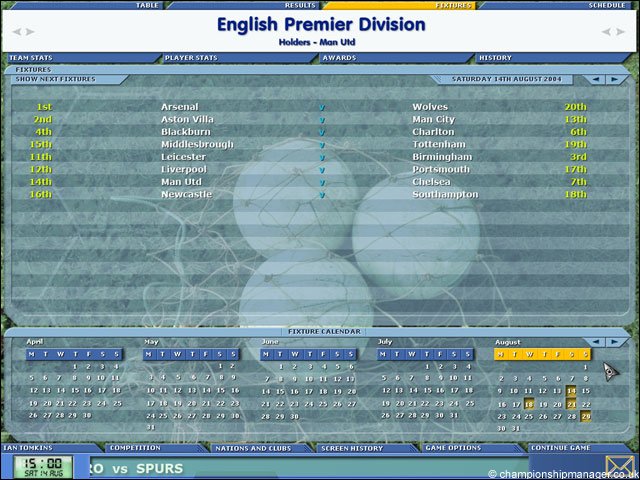Click left arrow beside the competition title

pyautogui.click(x=17, y=31)
